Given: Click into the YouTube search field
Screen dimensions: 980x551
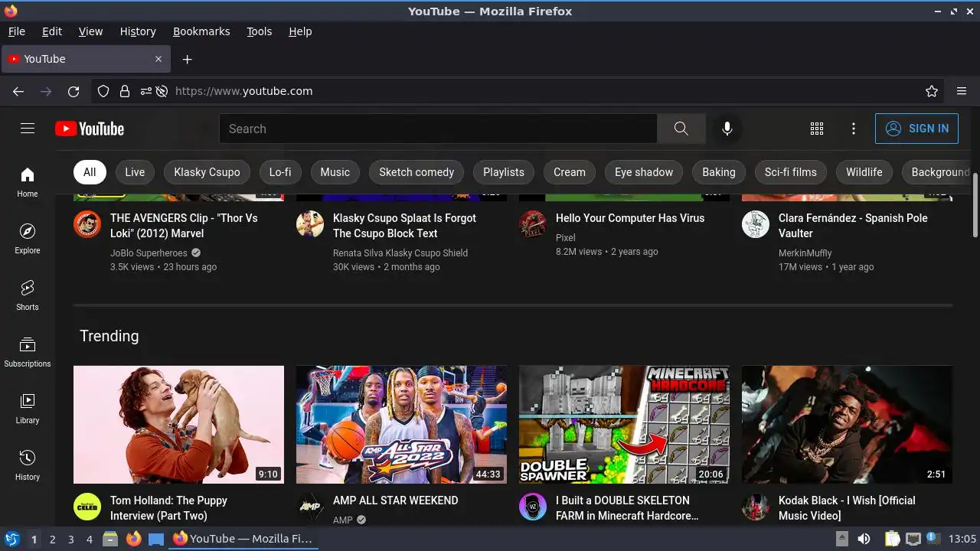Looking at the screenshot, I should coord(438,129).
